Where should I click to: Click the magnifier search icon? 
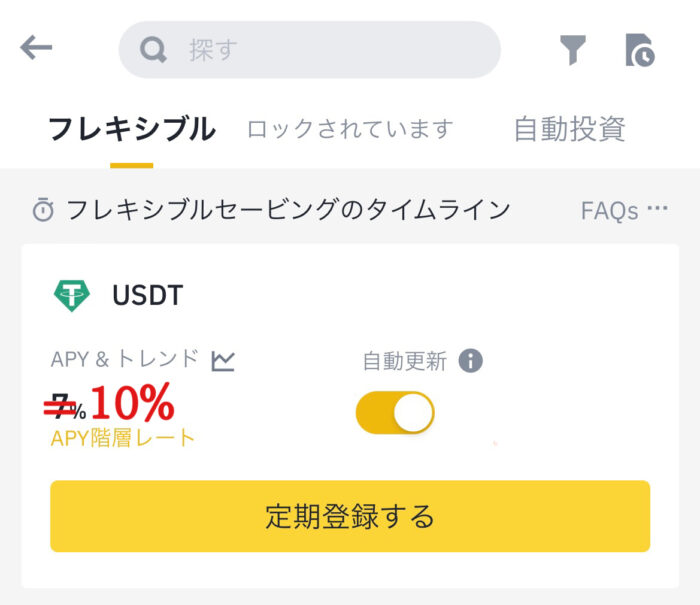(x=153, y=50)
